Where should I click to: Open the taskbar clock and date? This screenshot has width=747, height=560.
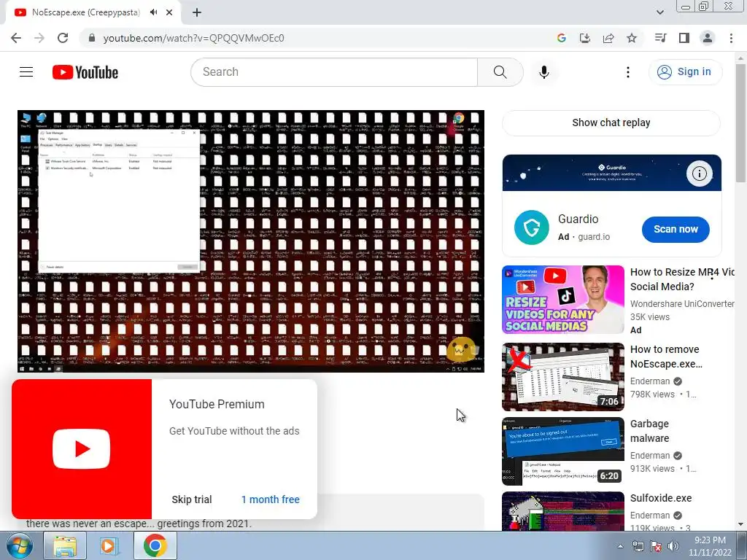[x=710, y=547]
